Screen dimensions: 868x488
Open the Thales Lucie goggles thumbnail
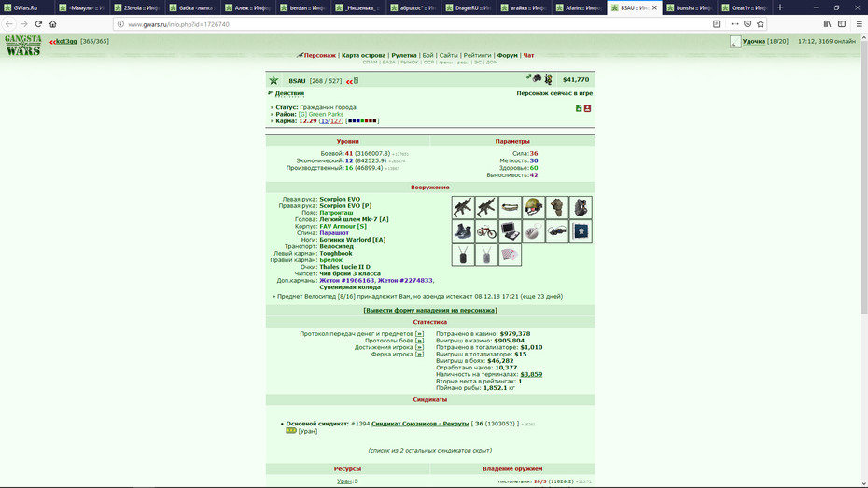coord(557,231)
